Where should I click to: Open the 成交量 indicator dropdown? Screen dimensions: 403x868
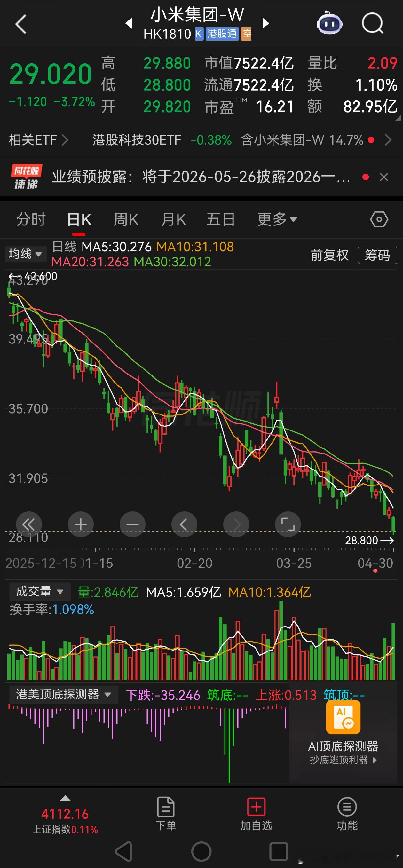click(39, 591)
